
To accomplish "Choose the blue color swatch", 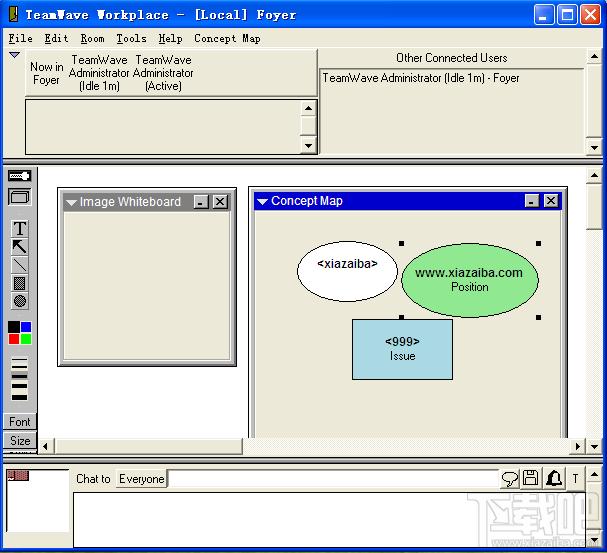I will point(26,326).
